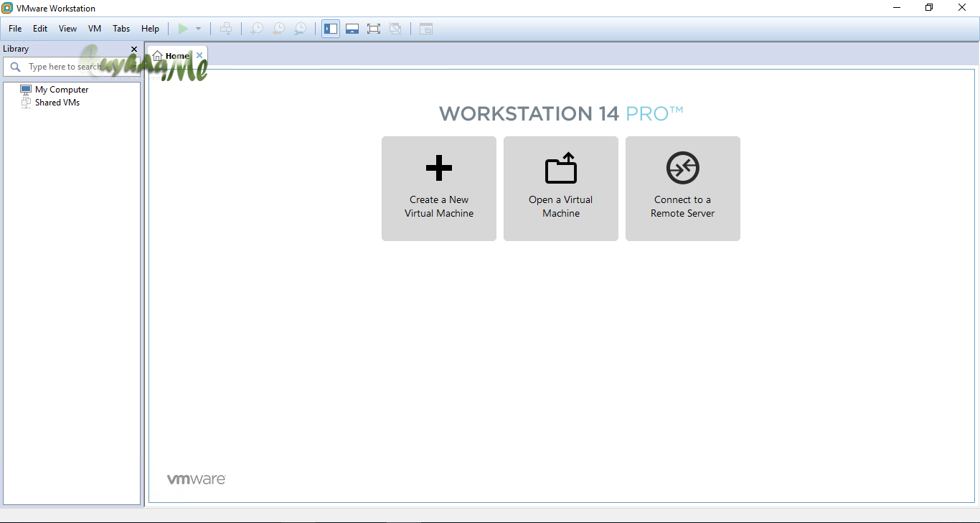Click Connect to a Remote Server tile
The image size is (980, 523).
tap(683, 189)
